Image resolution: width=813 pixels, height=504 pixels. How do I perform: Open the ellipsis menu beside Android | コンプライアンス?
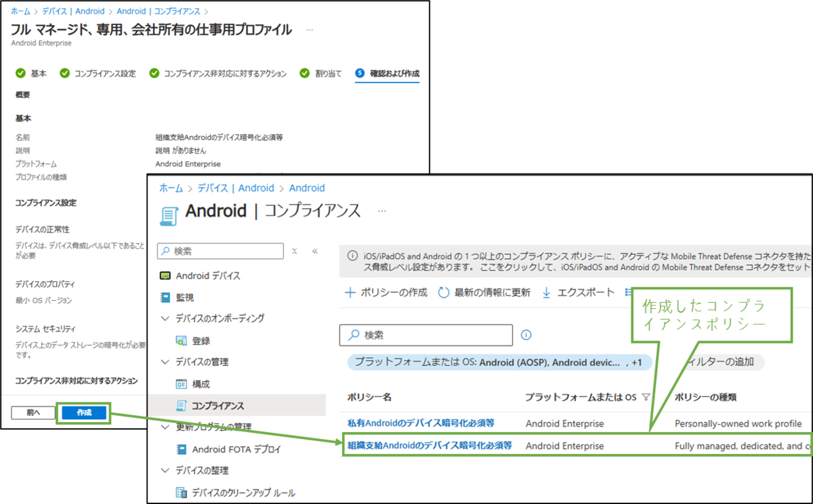(x=382, y=211)
